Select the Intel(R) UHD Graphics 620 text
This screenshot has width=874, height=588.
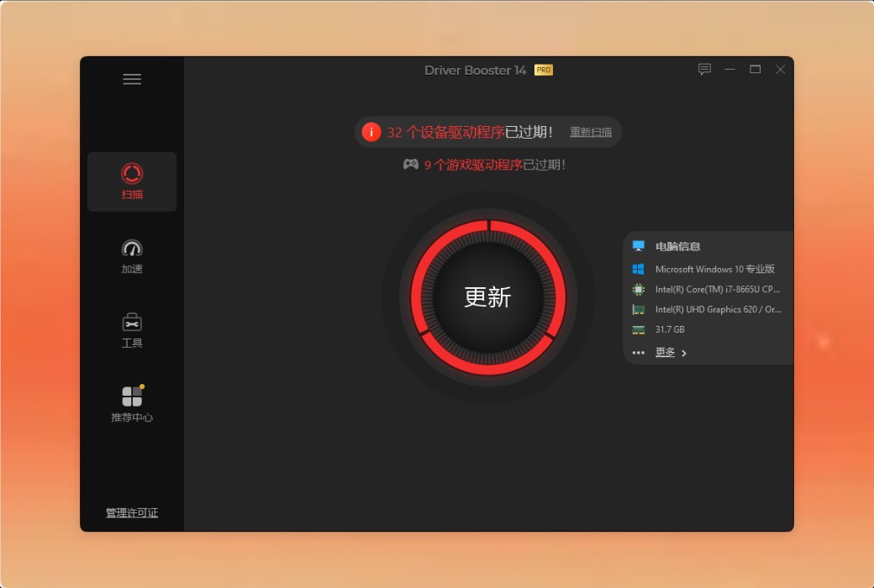[719, 309]
